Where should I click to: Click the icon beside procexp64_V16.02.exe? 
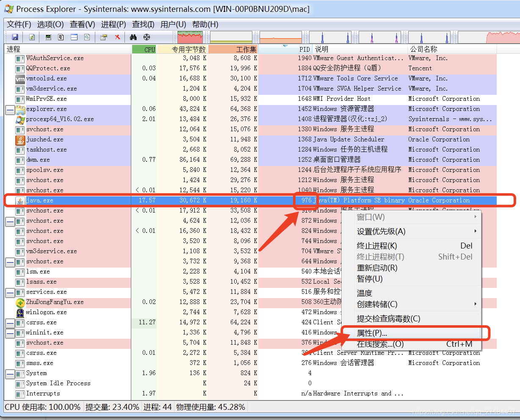[20, 119]
